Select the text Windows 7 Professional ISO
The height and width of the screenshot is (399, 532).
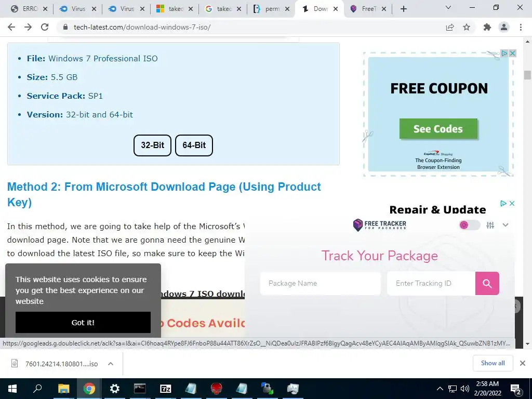(103, 58)
